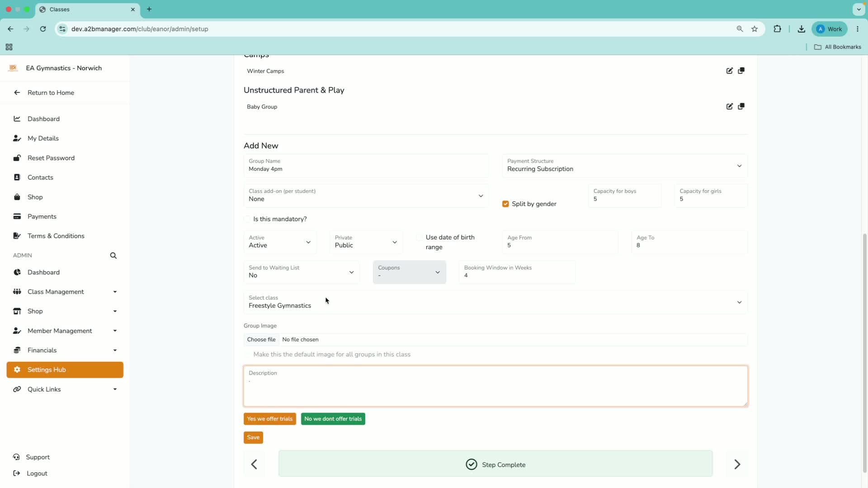This screenshot has height=488, width=868.
Task: Edit the Winter Camps group
Action: point(729,71)
